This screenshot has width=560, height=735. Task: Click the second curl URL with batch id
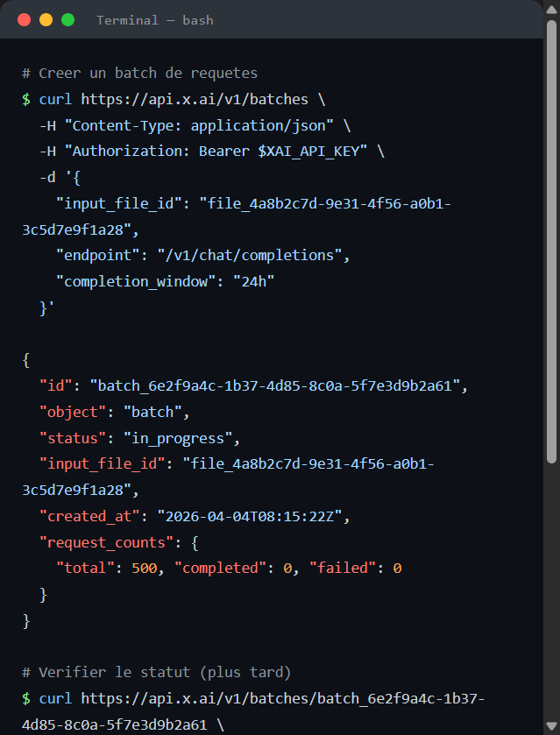click(x=253, y=711)
